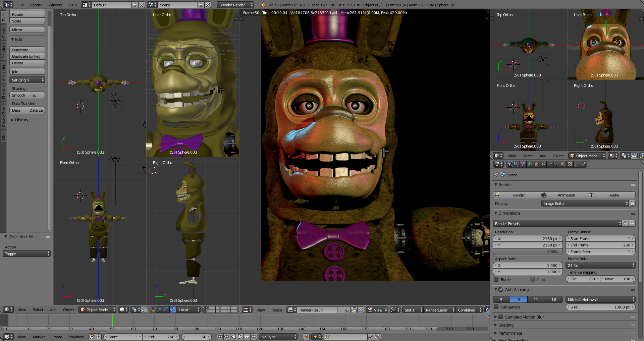This screenshot has height=341, width=644.
Task: Adjust the resolution percentage 100% slider
Action: click(528, 252)
